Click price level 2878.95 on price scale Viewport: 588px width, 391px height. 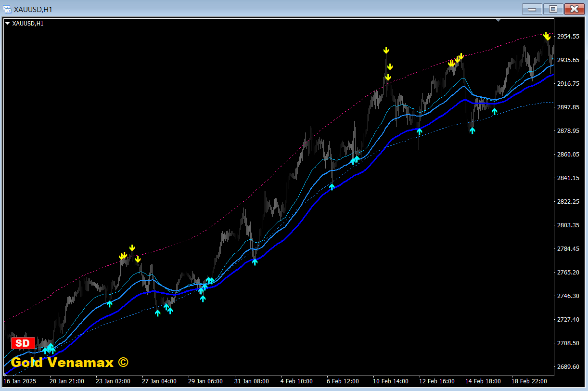click(568, 131)
